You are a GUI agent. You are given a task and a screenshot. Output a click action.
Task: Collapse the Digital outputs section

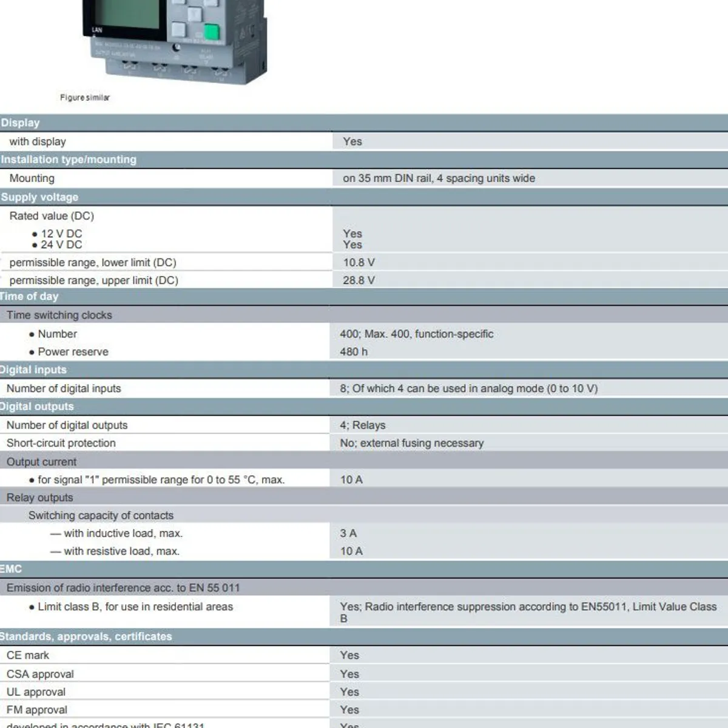pyautogui.click(x=37, y=406)
